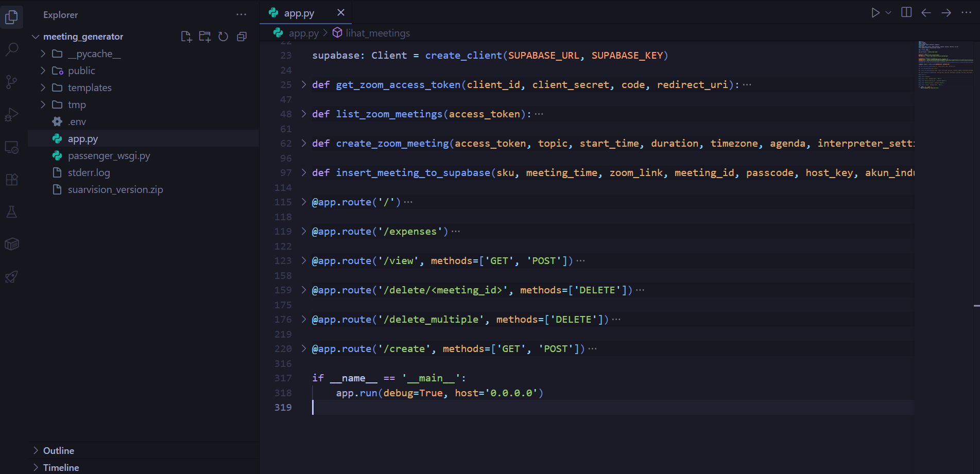Click the New File icon in explorer
Screen dimensions: 980x474
tap(186, 37)
